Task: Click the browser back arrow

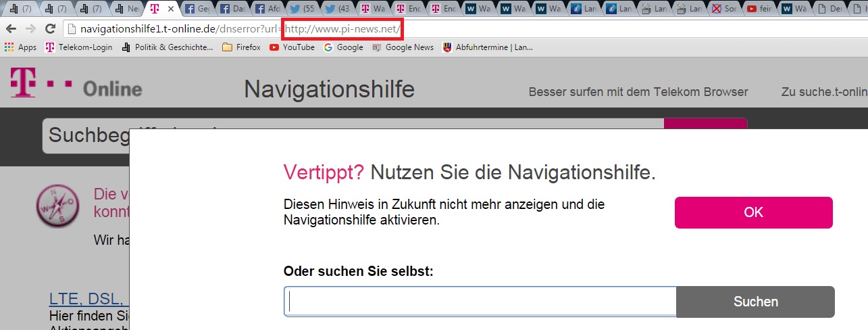Action: tap(11, 29)
